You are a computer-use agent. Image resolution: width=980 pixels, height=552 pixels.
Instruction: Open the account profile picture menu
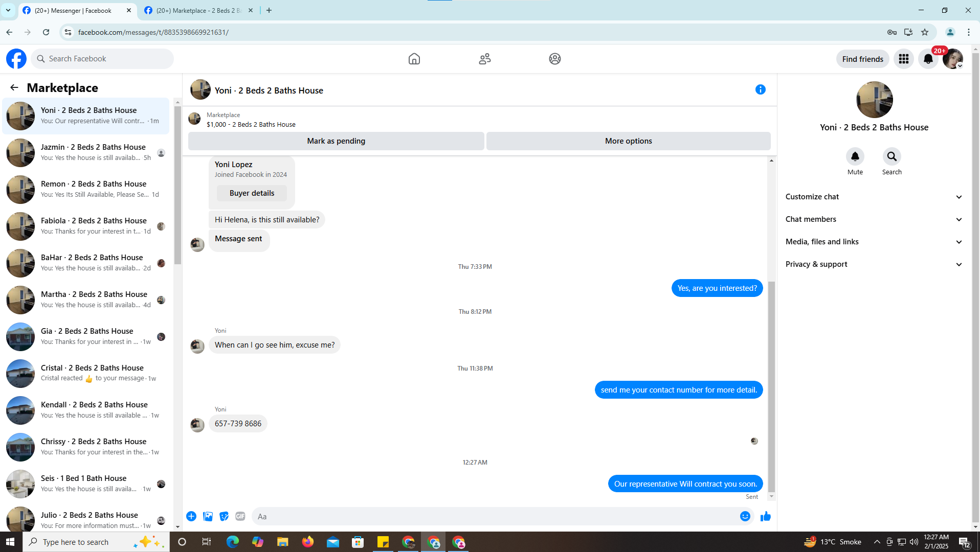[x=953, y=59]
